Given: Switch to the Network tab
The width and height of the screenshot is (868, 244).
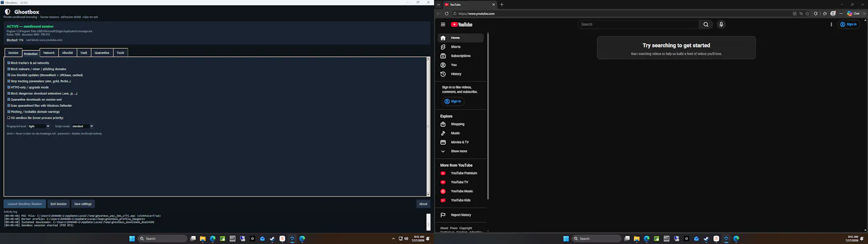Looking at the screenshot, I should [49, 53].
